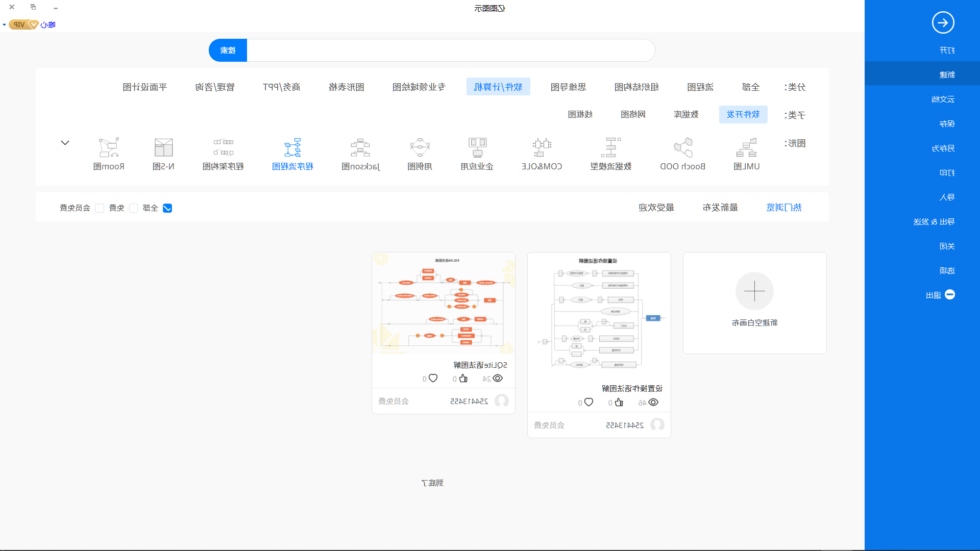Click the plus icon for blank canvas
The image size is (980, 551).
click(x=754, y=291)
